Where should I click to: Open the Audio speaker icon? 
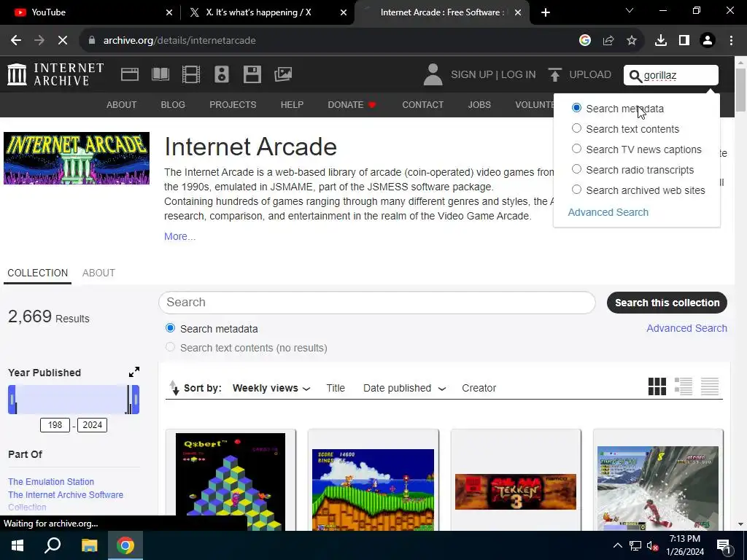222,74
